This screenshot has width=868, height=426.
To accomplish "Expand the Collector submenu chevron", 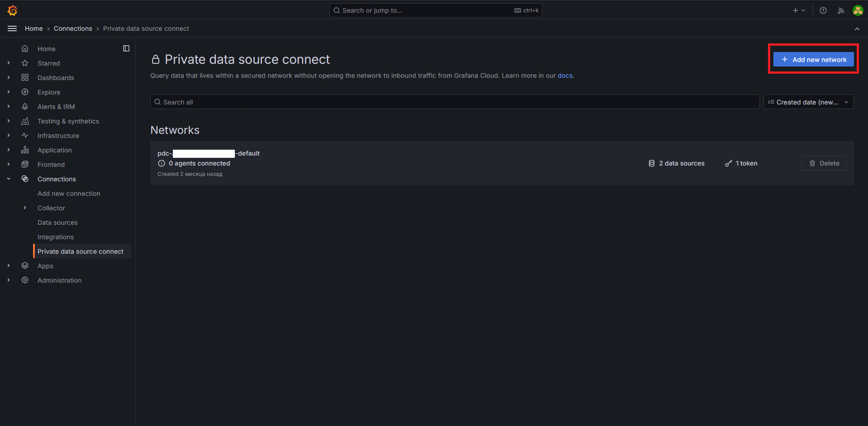I will (x=25, y=208).
